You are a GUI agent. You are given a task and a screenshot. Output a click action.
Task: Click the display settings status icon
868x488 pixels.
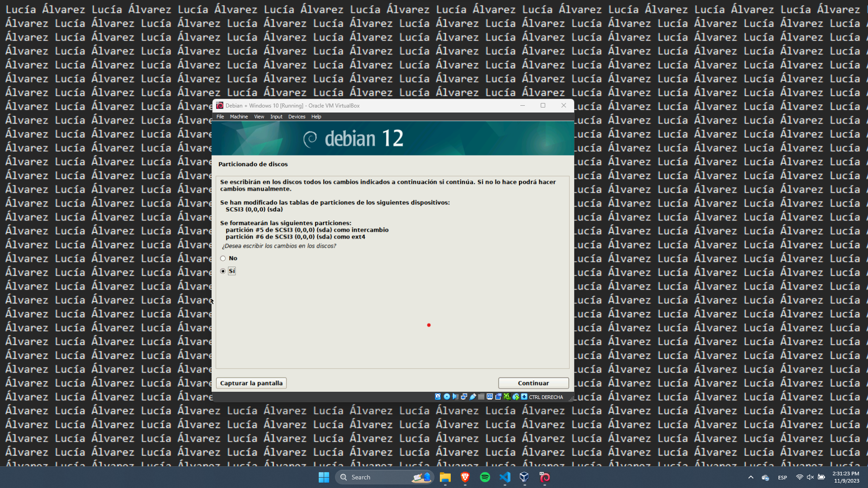(x=490, y=397)
